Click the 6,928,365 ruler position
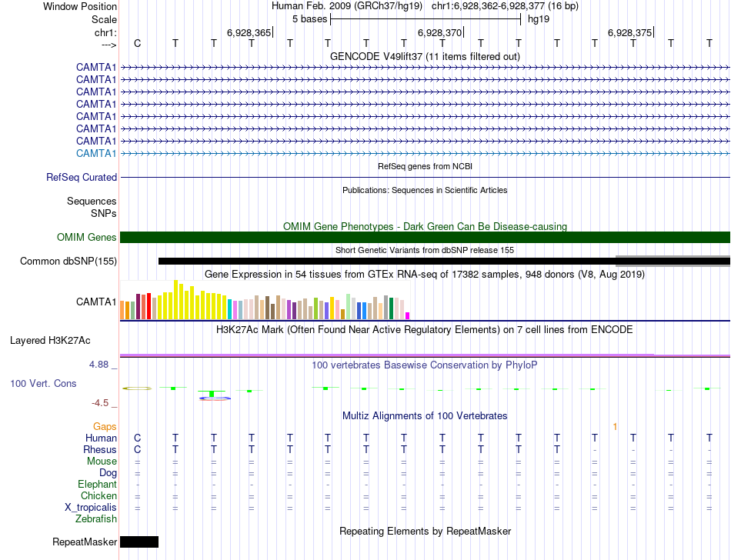The height and width of the screenshot is (560, 731). pos(249,32)
